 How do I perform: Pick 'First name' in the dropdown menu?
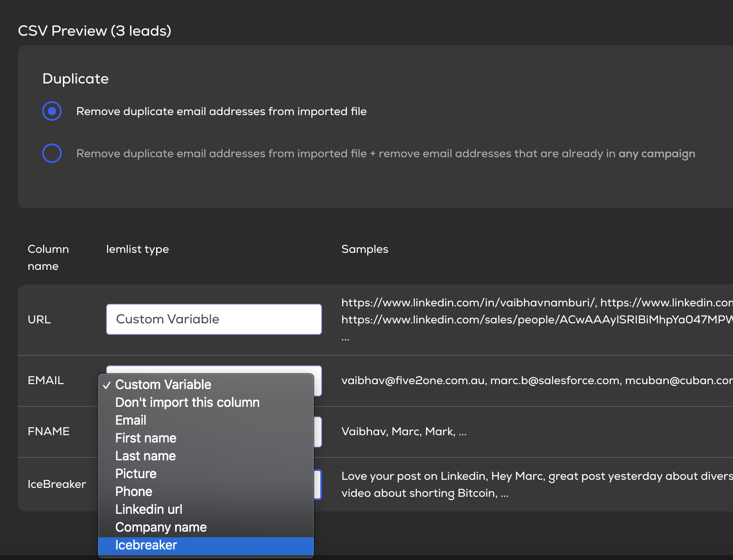click(x=146, y=438)
